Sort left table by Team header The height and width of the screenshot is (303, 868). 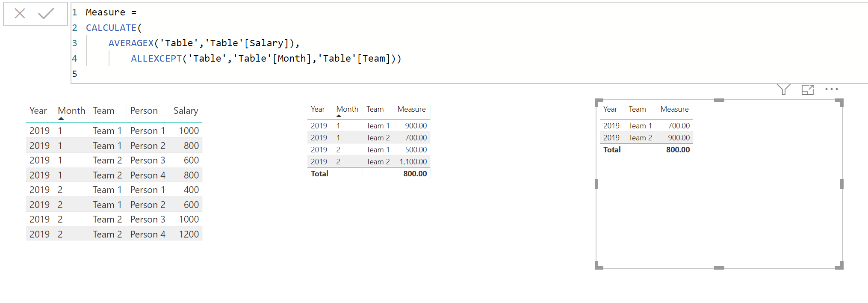(103, 111)
